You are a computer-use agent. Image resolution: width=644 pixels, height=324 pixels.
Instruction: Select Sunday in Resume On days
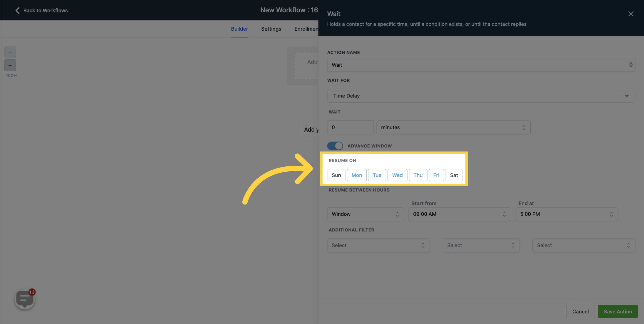(336, 174)
